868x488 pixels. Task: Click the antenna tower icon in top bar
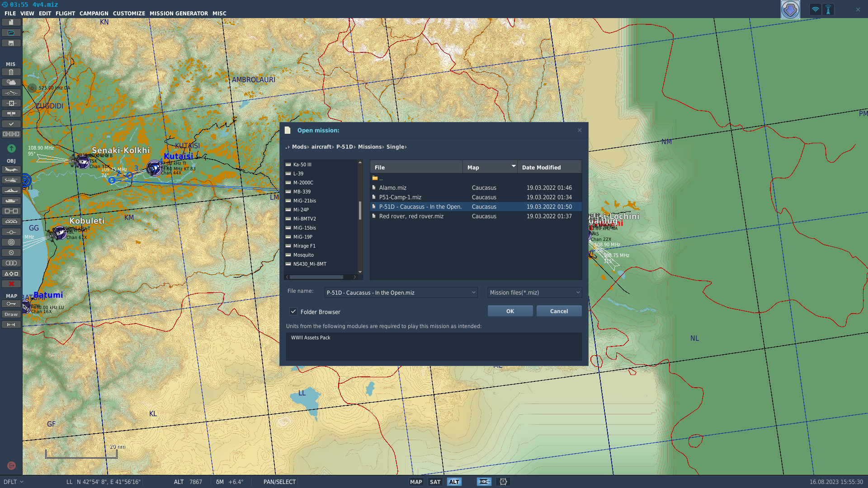point(828,9)
